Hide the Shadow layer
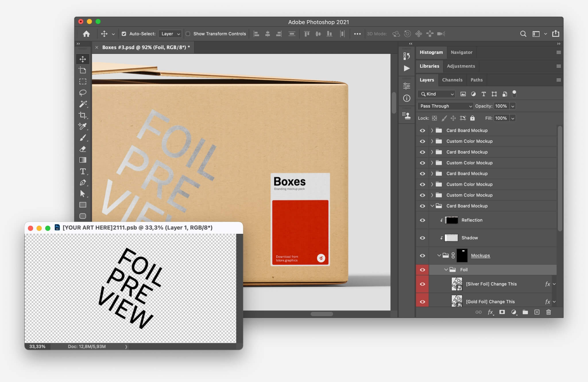The image size is (588, 382). point(422,238)
